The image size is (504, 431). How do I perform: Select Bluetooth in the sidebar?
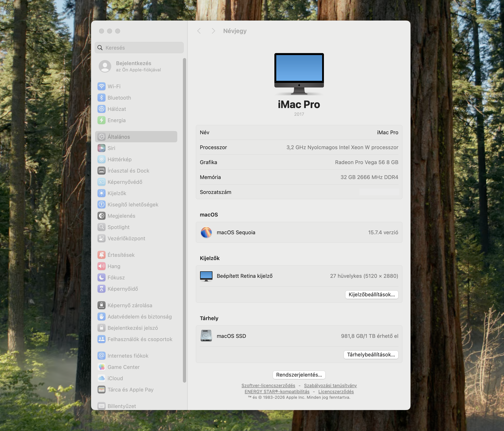(119, 98)
